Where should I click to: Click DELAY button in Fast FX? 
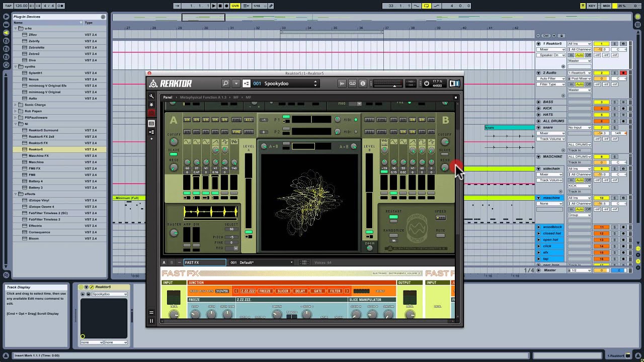(x=300, y=291)
